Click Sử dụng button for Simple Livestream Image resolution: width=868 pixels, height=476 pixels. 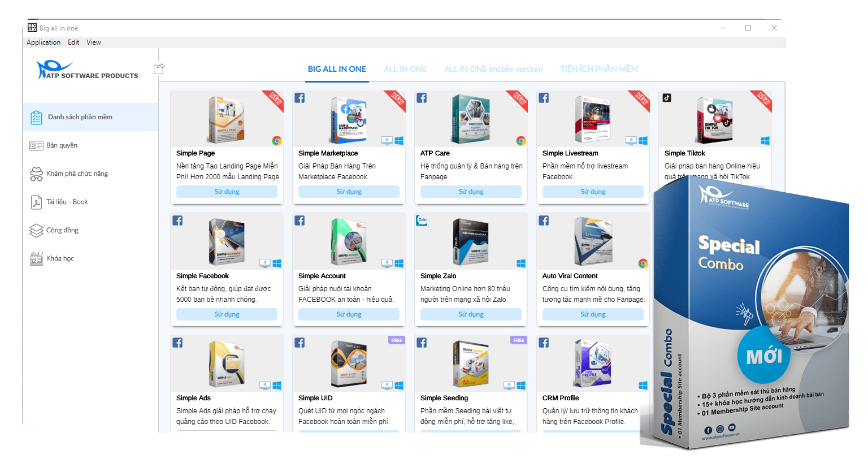[x=593, y=192]
